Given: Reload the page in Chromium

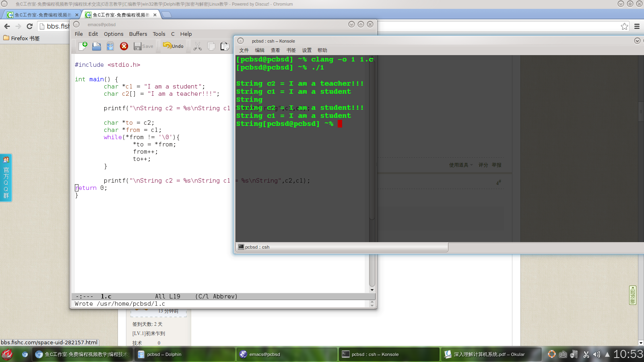Looking at the screenshot, I should [x=29, y=26].
